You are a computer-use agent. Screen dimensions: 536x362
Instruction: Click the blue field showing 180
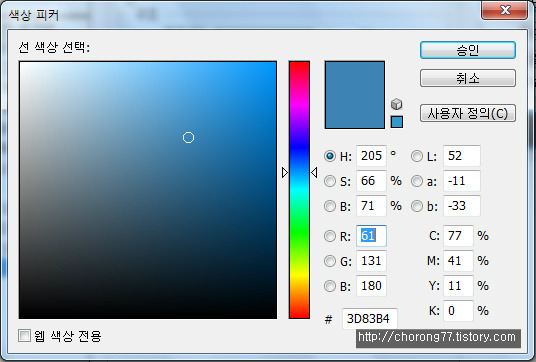point(371,286)
